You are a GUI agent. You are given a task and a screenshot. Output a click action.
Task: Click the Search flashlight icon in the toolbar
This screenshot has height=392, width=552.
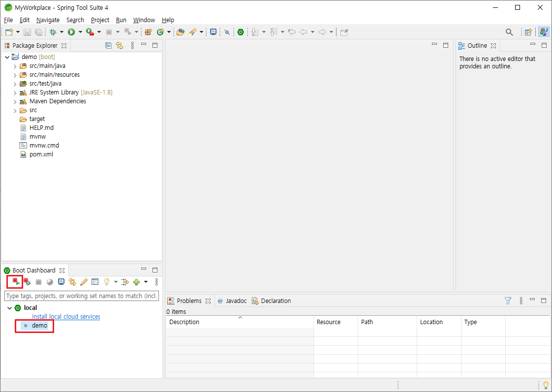192,32
